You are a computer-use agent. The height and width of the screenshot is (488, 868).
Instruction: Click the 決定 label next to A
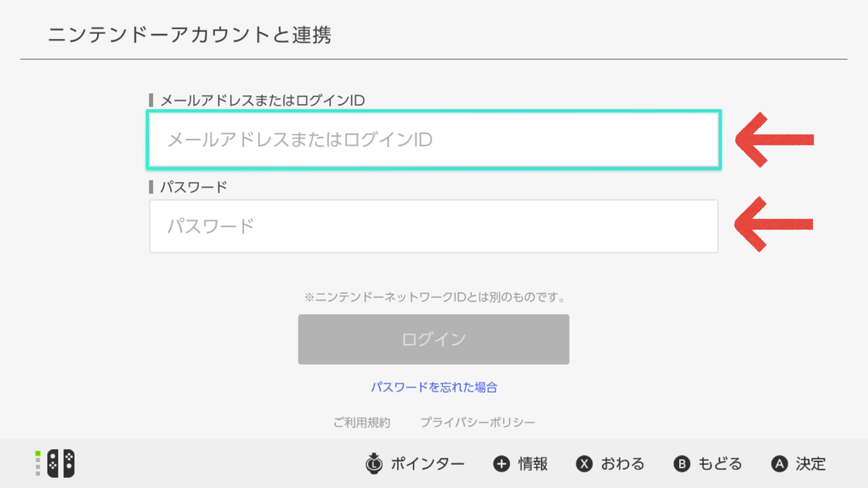pyautogui.click(x=811, y=464)
